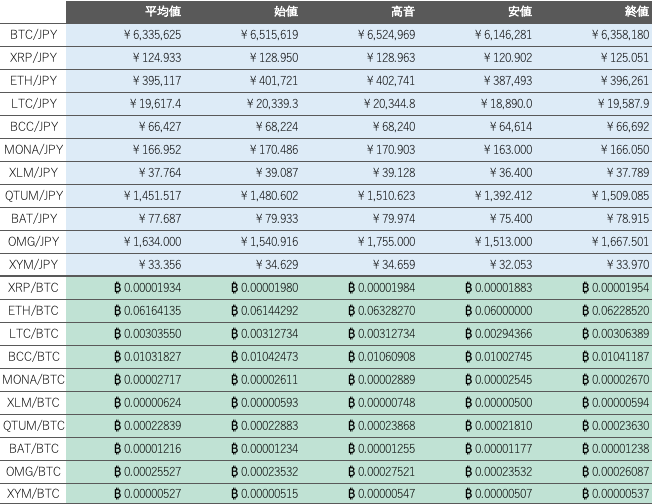Select the OMG/JPY row label
Image resolution: width=652 pixels, height=504 pixels.
(x=33, y=241)
